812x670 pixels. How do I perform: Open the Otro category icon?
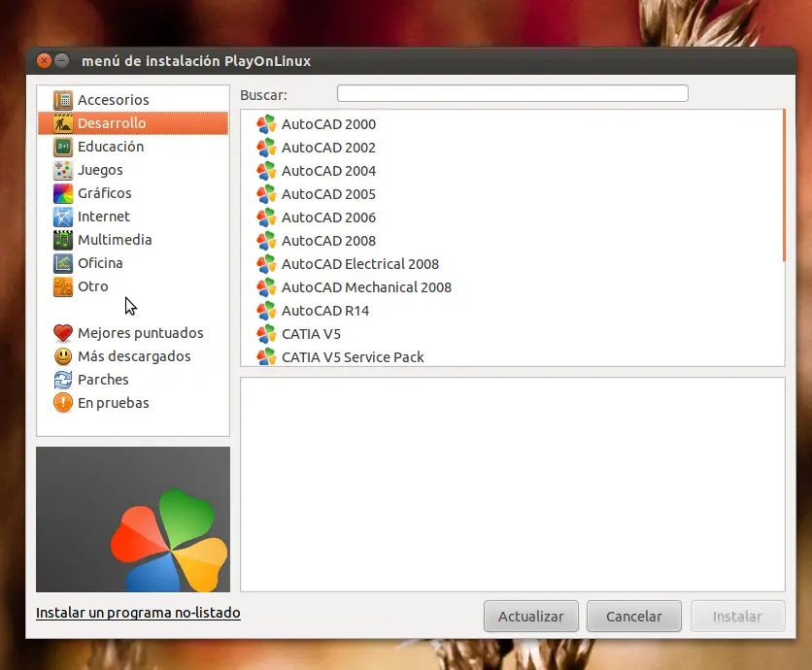pyautogui.click(x=63, y=286)
